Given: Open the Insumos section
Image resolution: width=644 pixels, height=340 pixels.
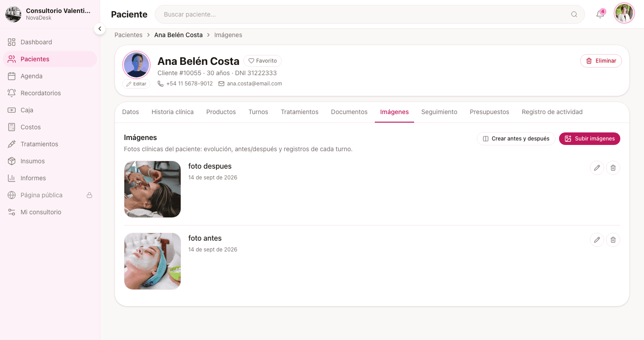Looking at the screenshot, I should 50,161.
